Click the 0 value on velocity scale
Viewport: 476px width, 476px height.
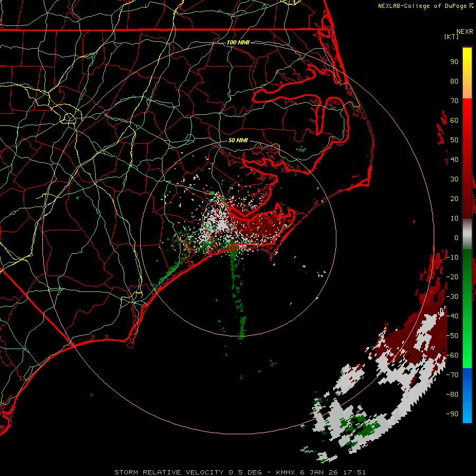(x=456, y=237)
